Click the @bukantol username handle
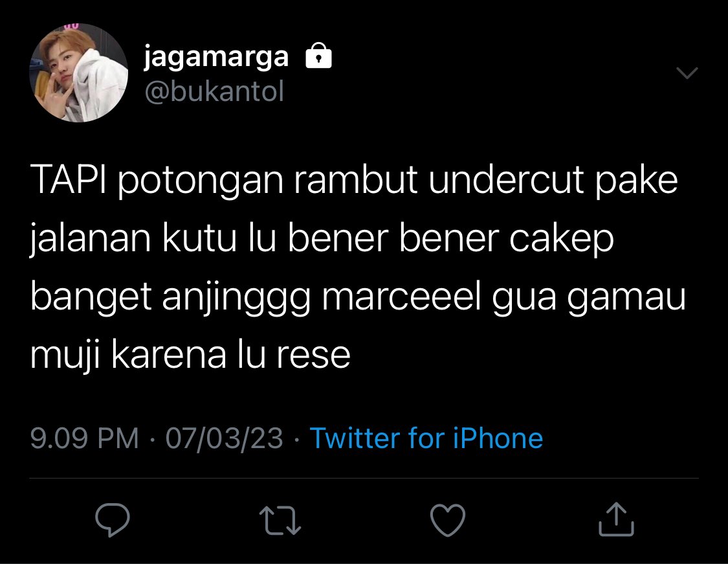 tap(214, 91)
